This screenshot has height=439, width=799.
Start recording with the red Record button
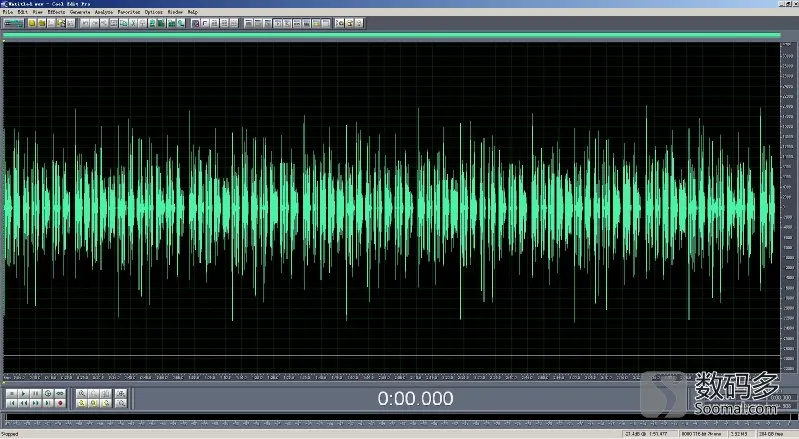(x=60, y=403)
